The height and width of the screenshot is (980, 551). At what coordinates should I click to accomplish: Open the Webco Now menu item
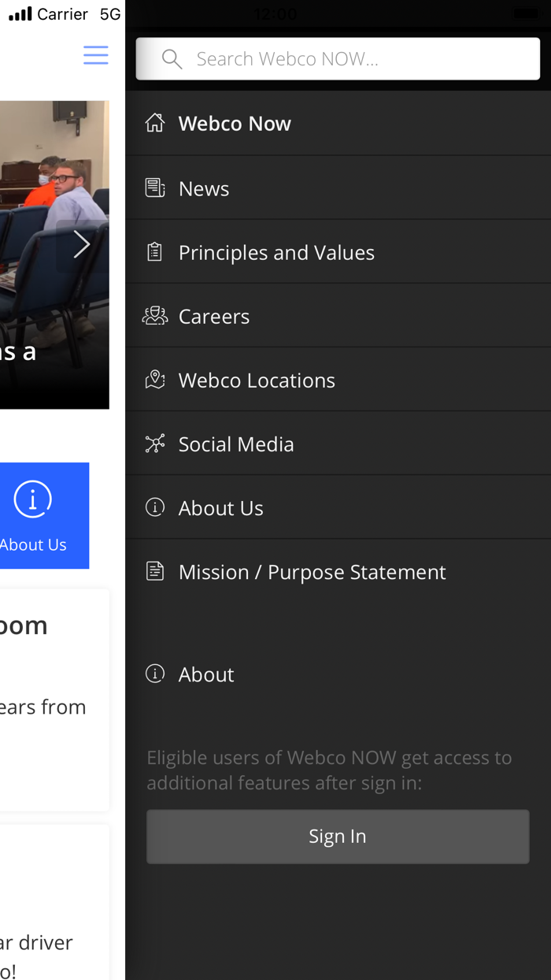coord(338,123)
